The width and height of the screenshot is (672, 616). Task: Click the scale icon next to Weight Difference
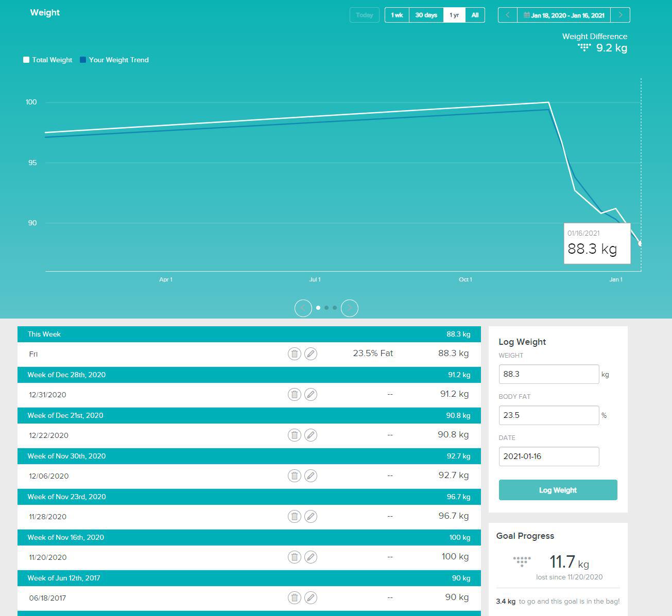click(583, 47)
